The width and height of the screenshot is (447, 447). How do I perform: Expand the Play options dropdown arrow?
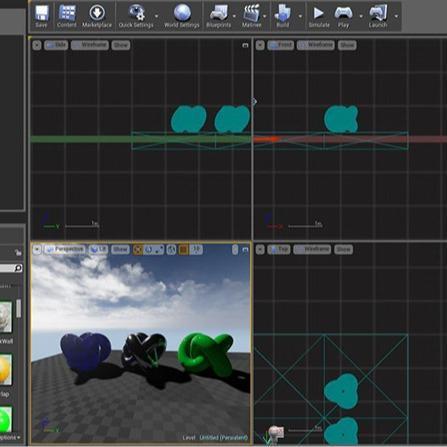click(361, 16)
